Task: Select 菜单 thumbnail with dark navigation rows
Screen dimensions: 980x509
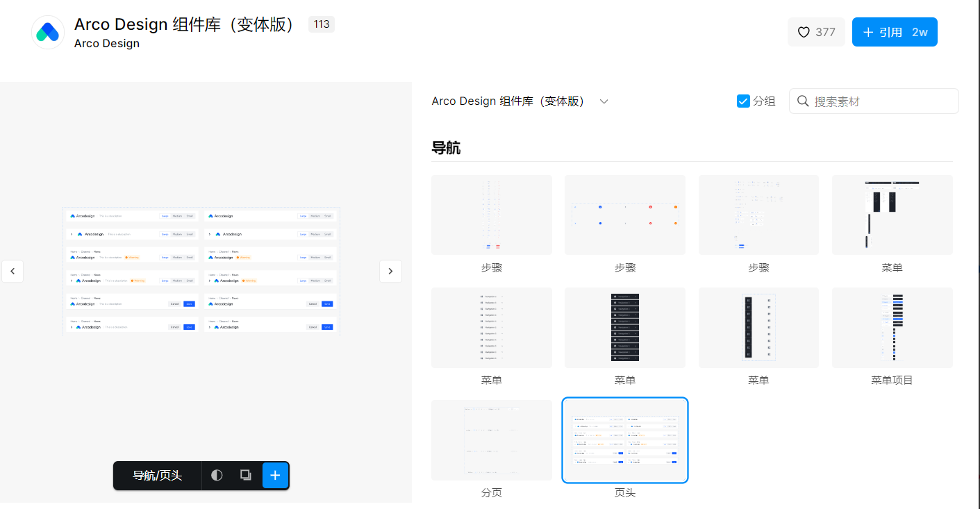Action: coord(625,327)
